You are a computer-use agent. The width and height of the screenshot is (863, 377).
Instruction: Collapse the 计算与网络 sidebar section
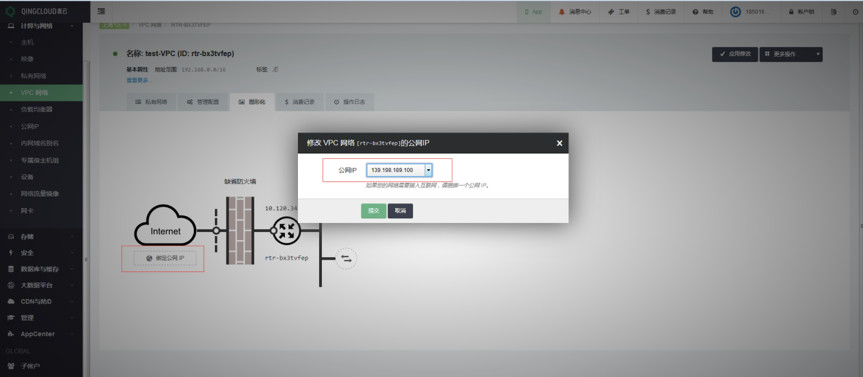(x=41, y=26)
